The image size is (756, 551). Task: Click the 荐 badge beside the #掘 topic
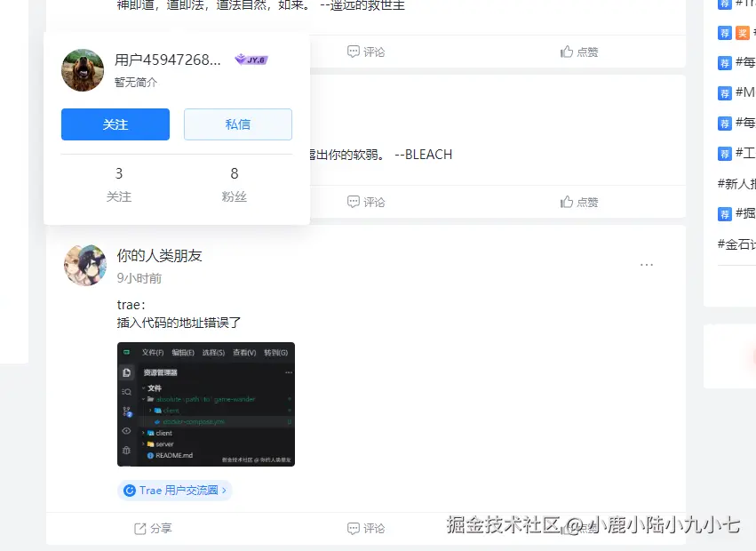pos(723,213)
